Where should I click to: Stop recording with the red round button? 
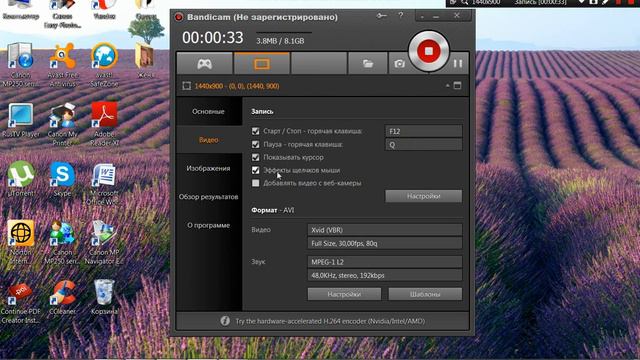[x=429, y=51]
